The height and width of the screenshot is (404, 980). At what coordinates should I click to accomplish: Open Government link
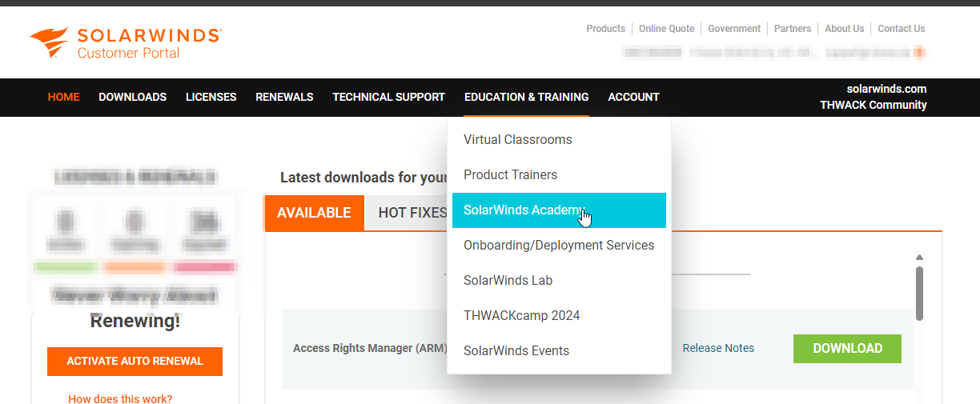734,29
